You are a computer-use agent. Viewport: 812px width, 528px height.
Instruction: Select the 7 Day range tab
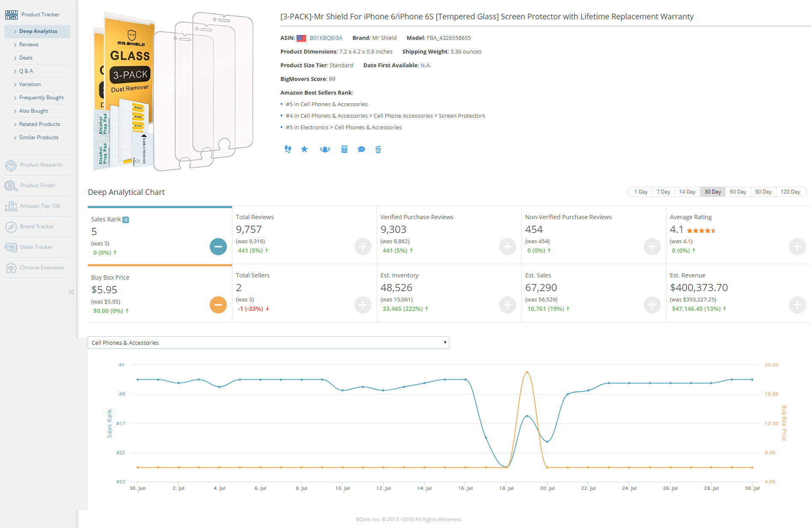(x=663, y=192)
